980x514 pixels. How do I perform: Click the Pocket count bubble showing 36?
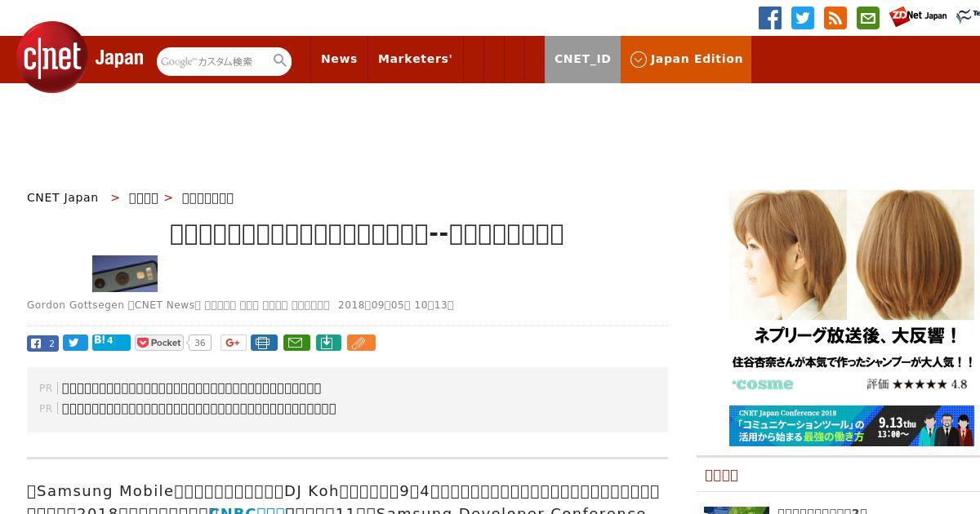pyautogui.click(x=199, y=343)
